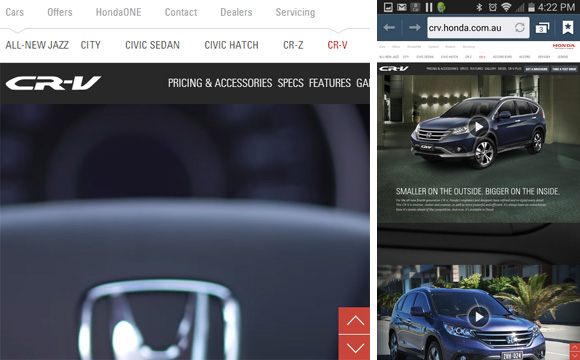Viewport: 580px width, 360px height.
Task: Select CR-Z in the model bar
Action: [x=293, y=45]
